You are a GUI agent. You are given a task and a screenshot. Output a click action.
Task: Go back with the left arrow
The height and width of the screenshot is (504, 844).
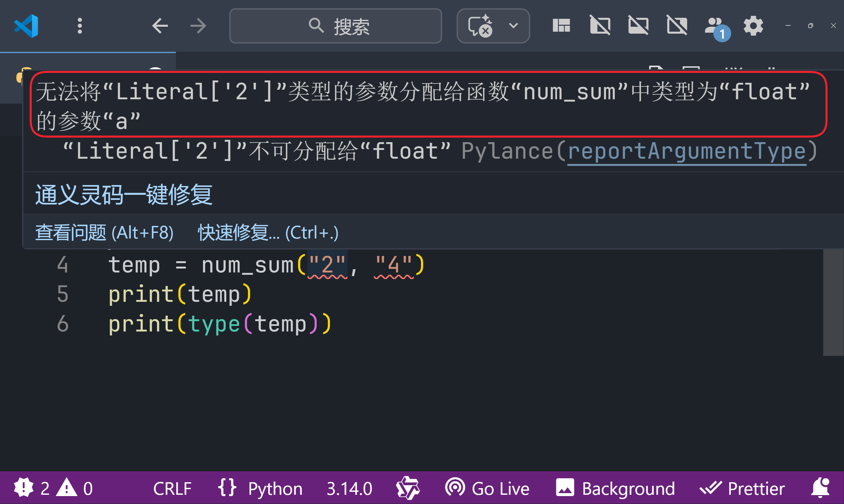pyautogui.click(x=160, y=26)
